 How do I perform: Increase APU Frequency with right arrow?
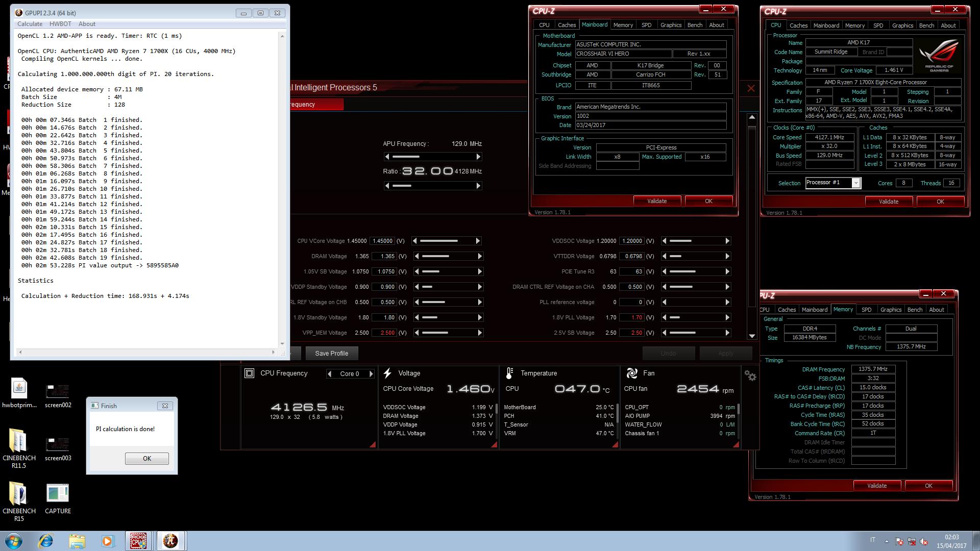click(x=478, y=157)
